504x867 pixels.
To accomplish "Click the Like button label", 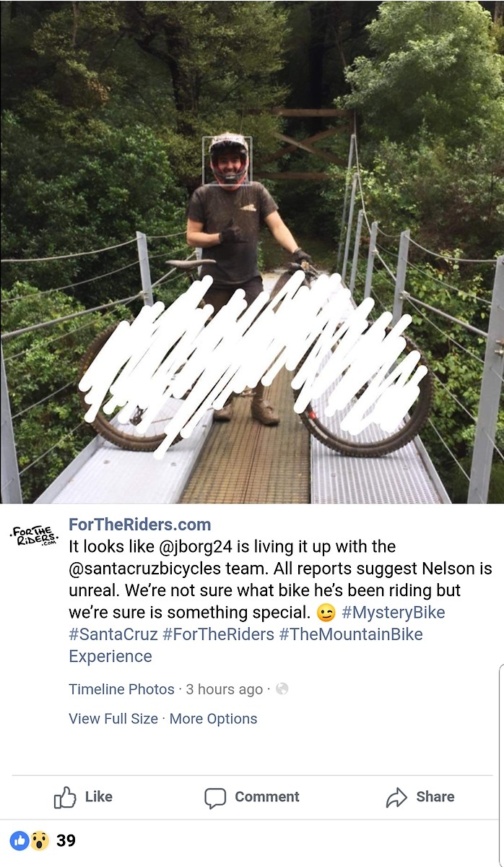I will 99,797.
